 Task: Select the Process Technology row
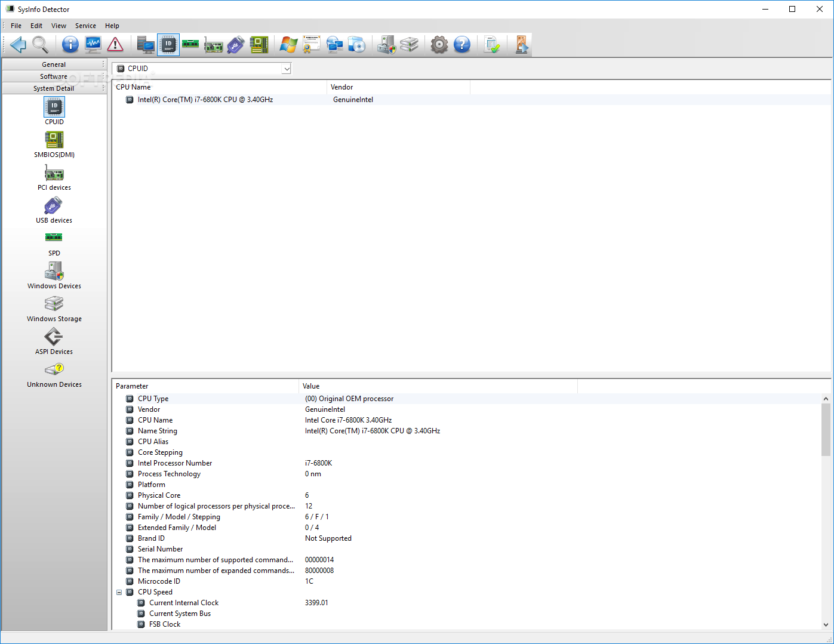(x=466, y=474)
